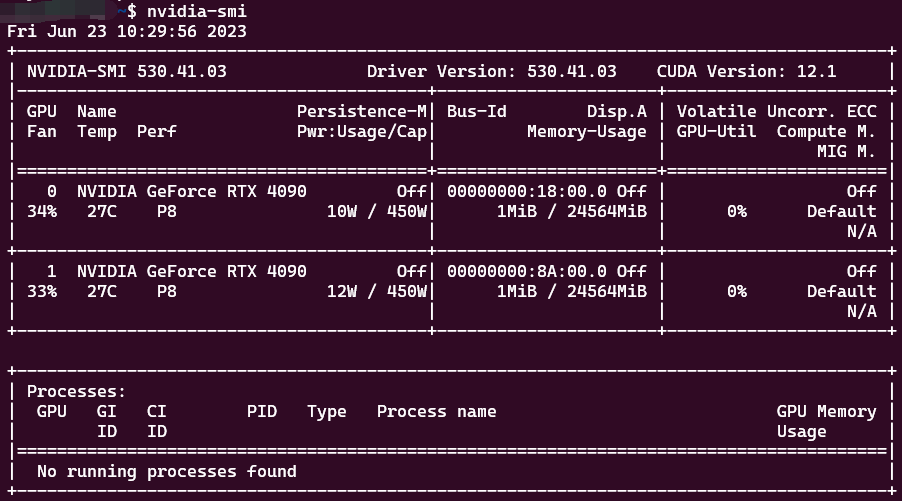
Task: Click the GPU 1 NVIDIA GeForce RTX 4090 name
Action: point(192,271)
